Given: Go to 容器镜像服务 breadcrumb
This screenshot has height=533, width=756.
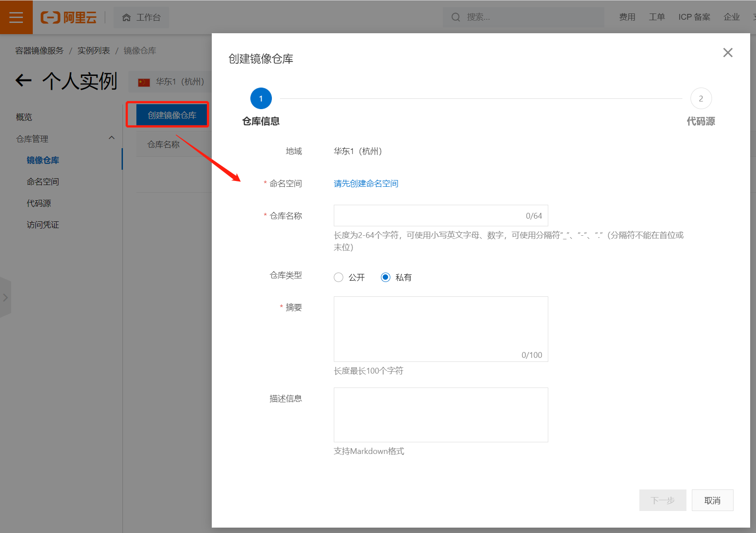Looking at the screenshot, I should tap(39, 51).
